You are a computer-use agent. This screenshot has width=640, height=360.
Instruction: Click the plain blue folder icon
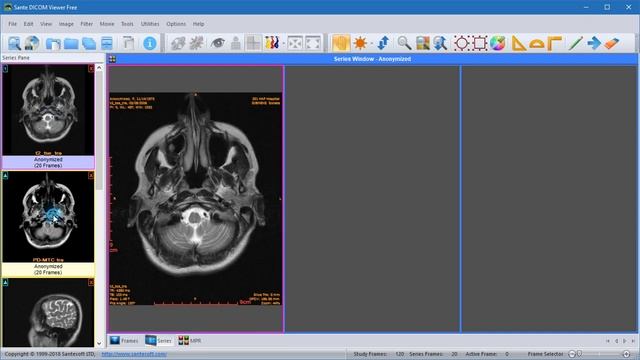(71, 43)
